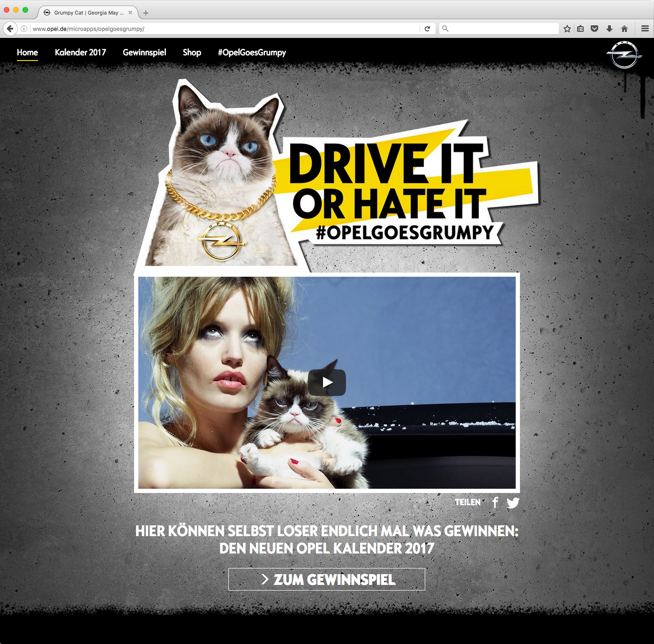Open the #OpelGoesGrumpy navigation item
The height and width of the screenshot is (644, 654).
(252, 53)
